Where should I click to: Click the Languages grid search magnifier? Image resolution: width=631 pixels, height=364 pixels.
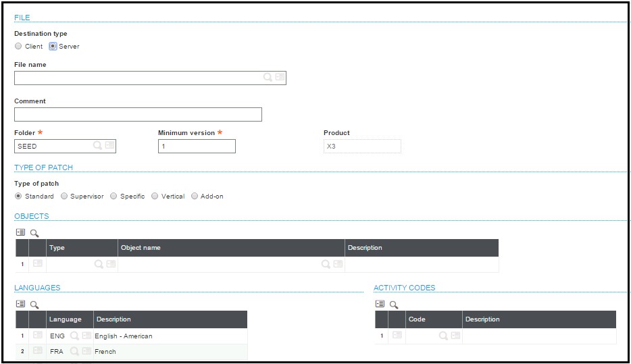pos(34,305)
